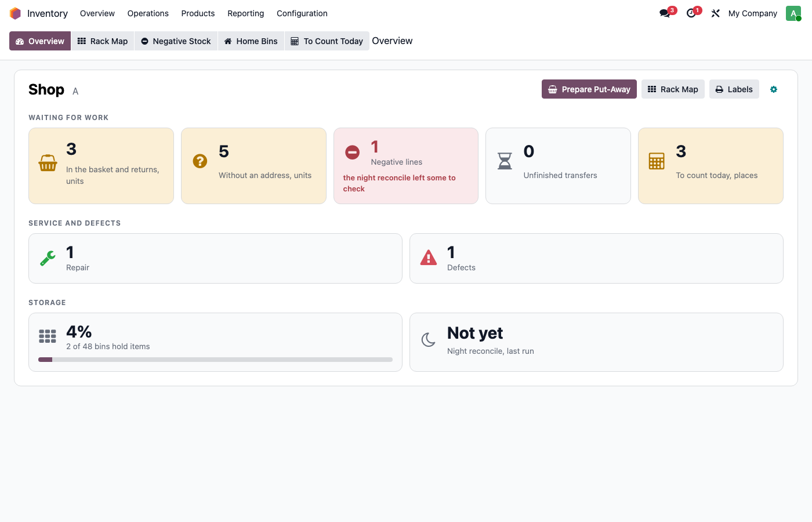Select the purple Overview tab
The image size is (812, 522).
coord(40,41)
